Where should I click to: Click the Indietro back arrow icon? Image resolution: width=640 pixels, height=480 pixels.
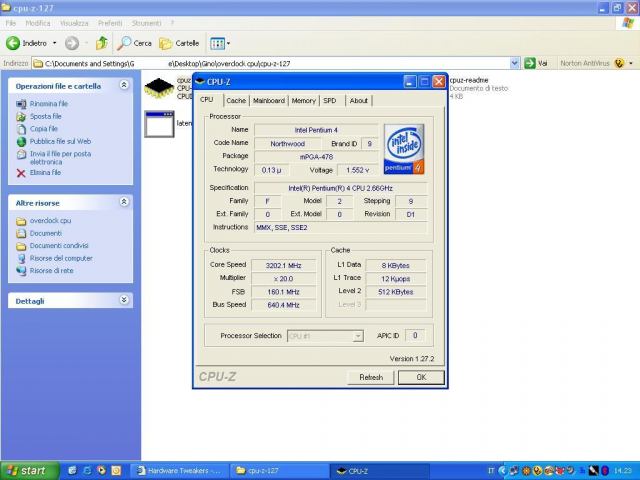tap(13, 43)
